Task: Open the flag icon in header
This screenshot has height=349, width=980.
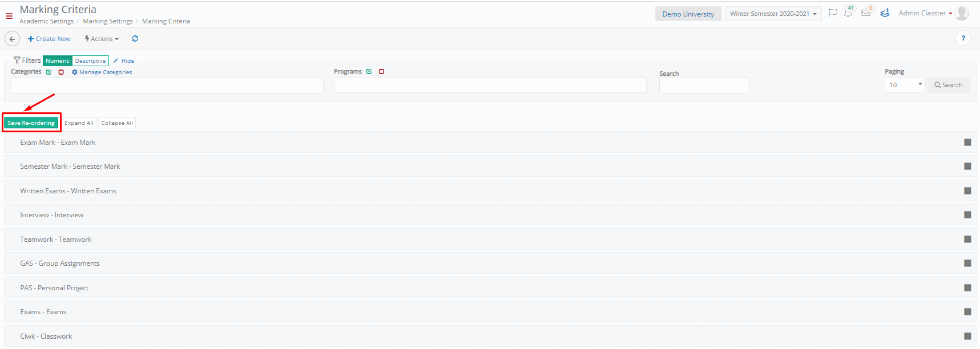Action: coord(833,13)
